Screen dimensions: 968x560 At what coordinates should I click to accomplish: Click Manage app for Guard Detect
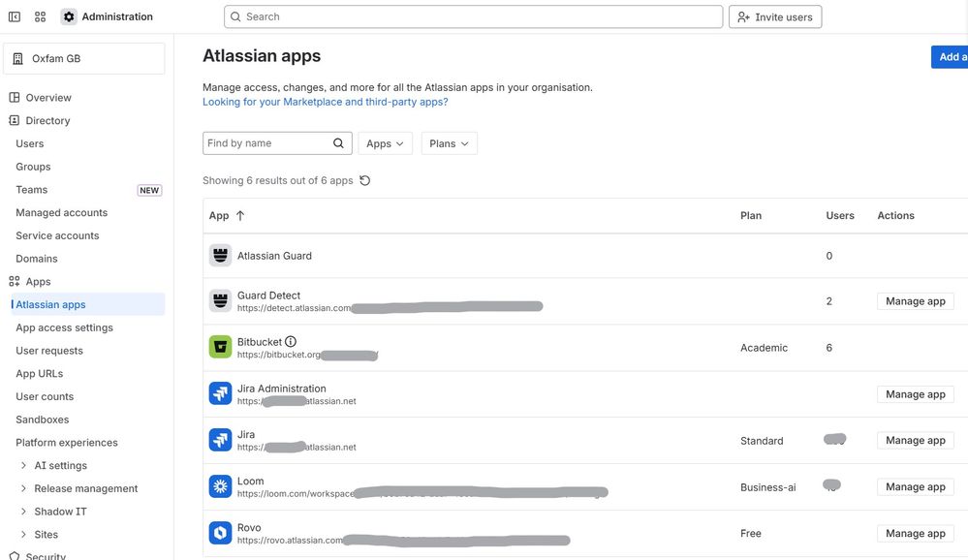click(915, 301)
